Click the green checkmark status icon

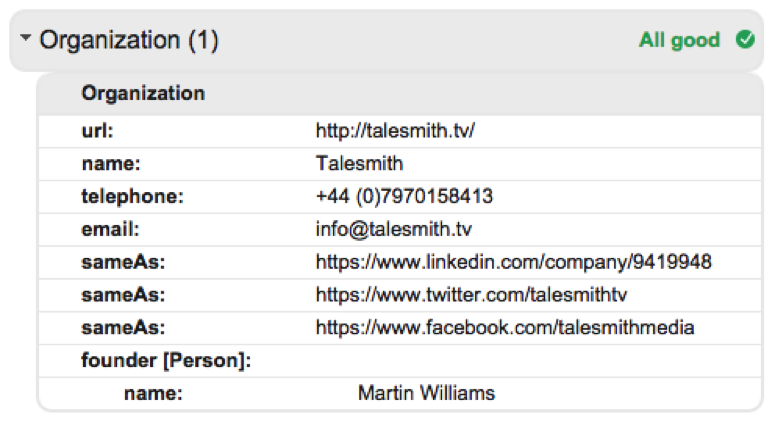[745, 40]
